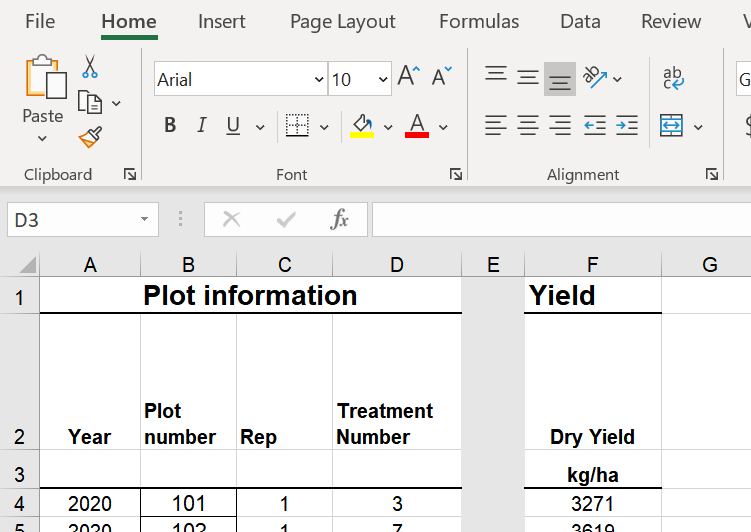Toggle Italic formatting
This screenshot has width=751, height=532.
(201, 126)
